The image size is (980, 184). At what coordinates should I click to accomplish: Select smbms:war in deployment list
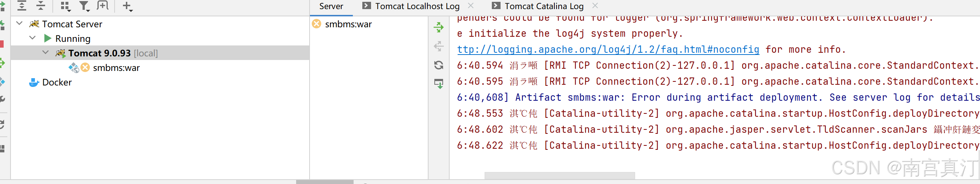348,24
